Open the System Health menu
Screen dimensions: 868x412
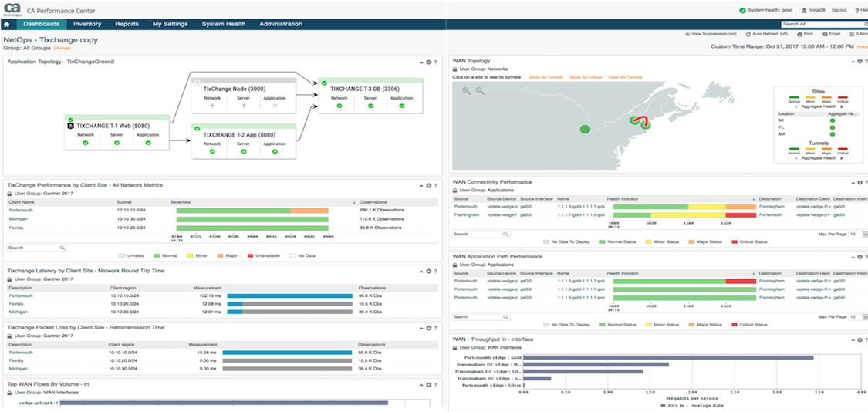[224, 25]
